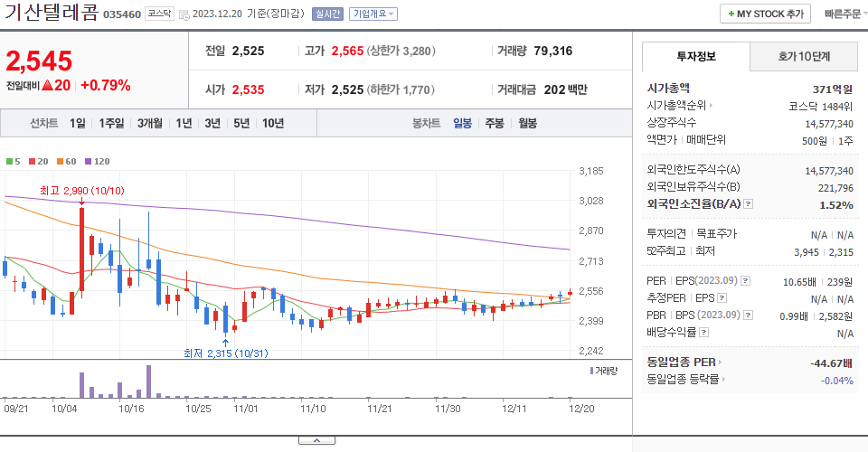Image resolution: width=868 pixels, height=452 pixels.
Task: Click green 5-day moving average legend
Action: (x=14, y=162)
